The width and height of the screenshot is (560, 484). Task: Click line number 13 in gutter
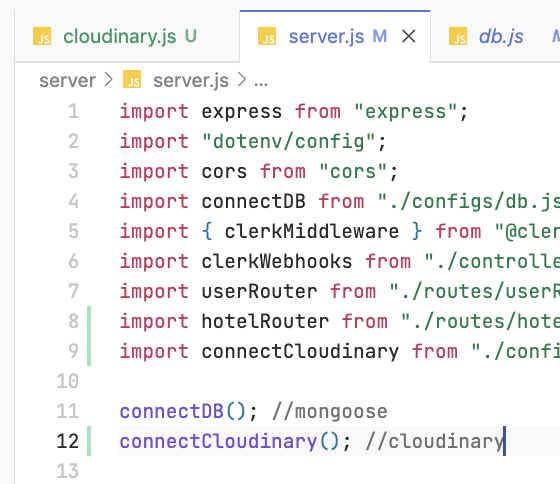click(68, 471)
